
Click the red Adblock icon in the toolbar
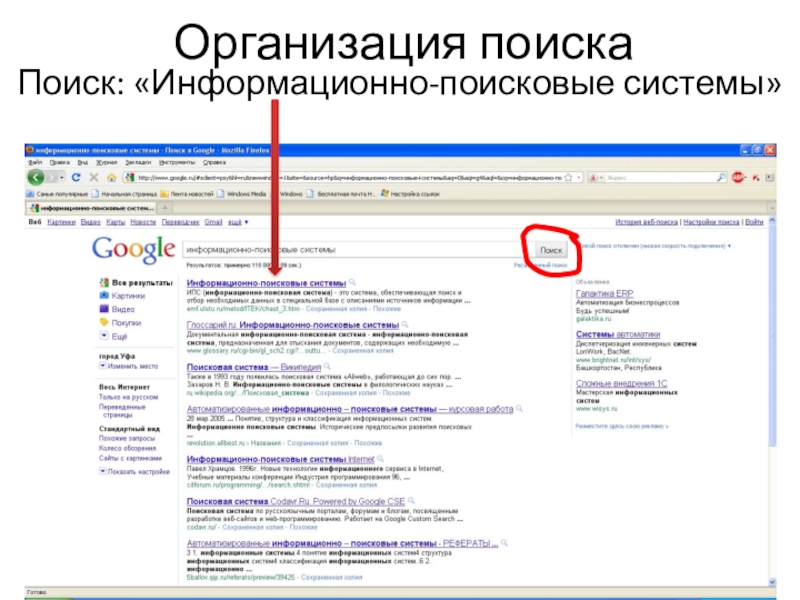pos(738,178)
